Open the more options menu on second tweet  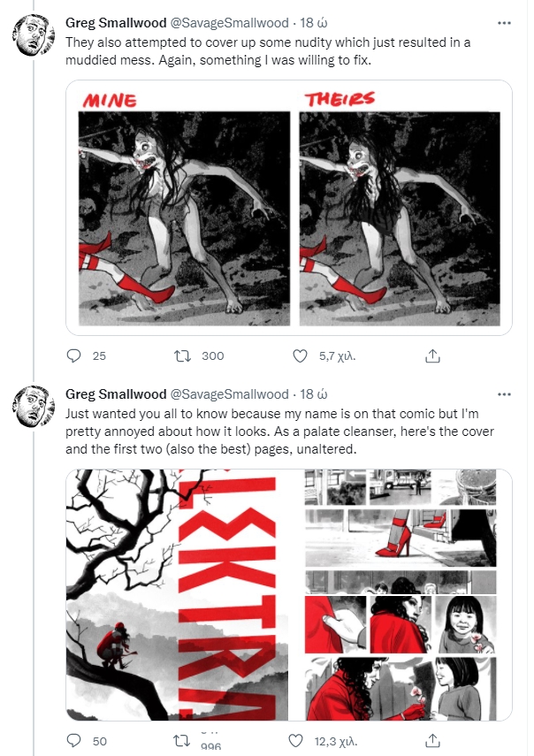click(x=504, y=393)
